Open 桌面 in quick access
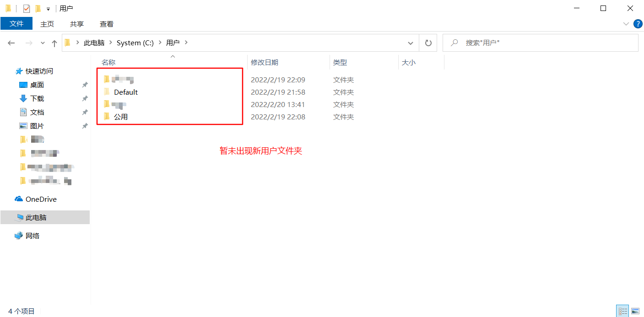644x317 pixels. tap(37, 85)
